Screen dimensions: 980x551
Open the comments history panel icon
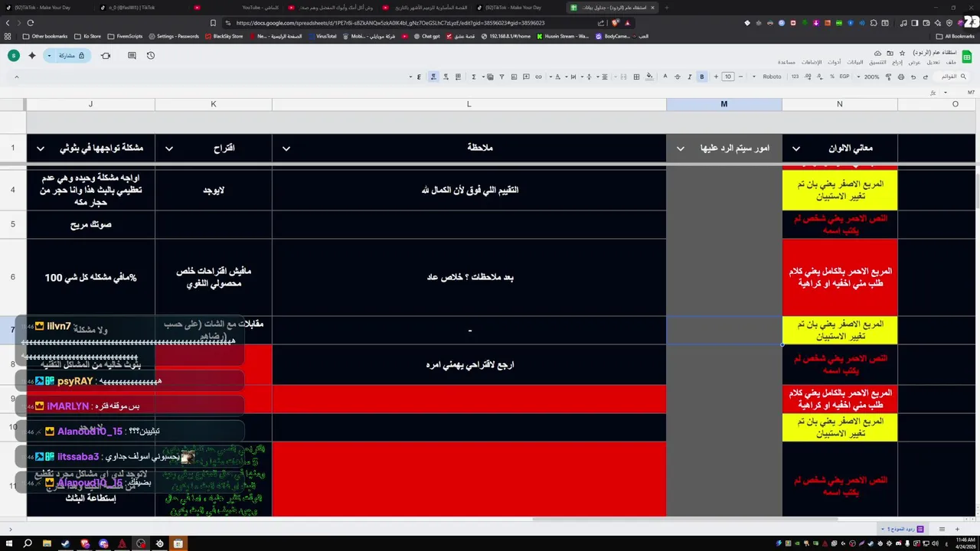pos(132,55)
